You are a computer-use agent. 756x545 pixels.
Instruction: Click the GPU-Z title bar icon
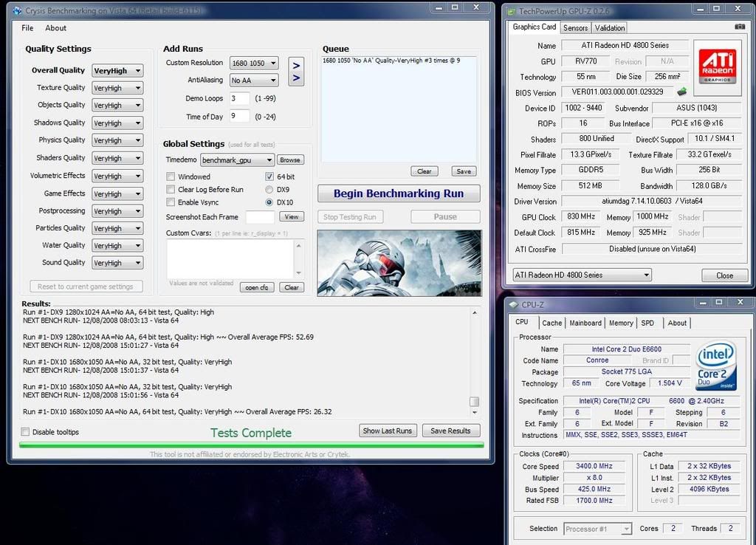[x=511, y=11]
